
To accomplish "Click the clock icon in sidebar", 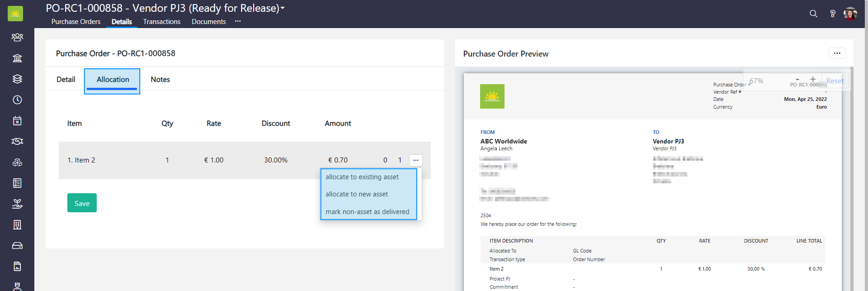I will pos(17,100).
